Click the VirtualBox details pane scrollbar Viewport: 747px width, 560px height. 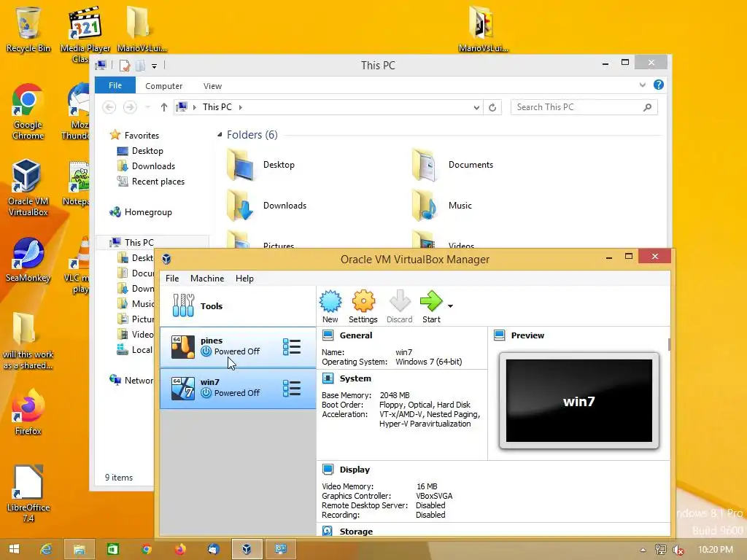click(669, 344)
